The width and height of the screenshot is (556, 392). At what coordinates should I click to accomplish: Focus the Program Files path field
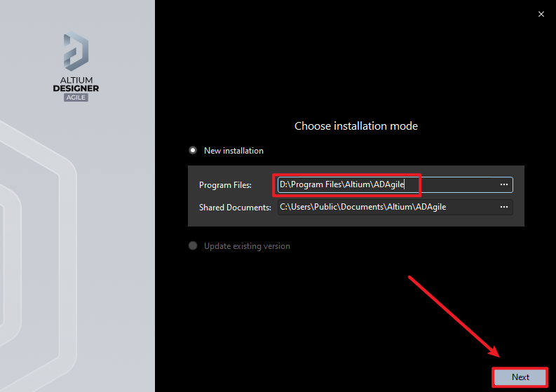point(456,184)
